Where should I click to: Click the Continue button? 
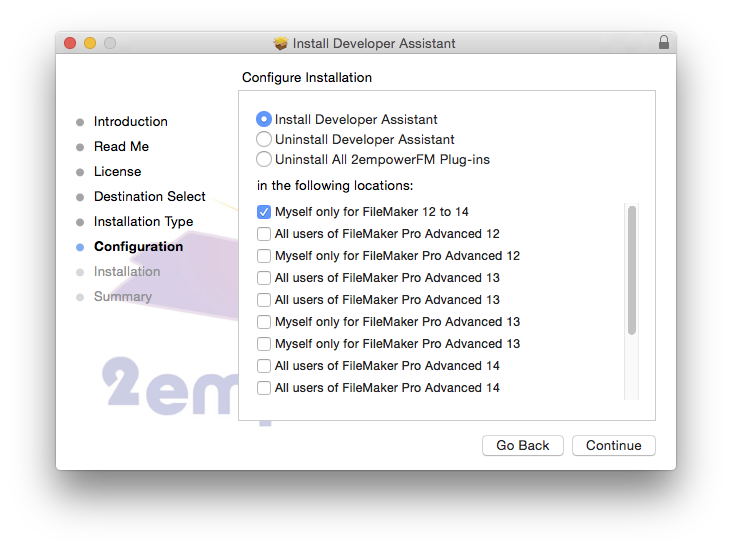(613, 445)
